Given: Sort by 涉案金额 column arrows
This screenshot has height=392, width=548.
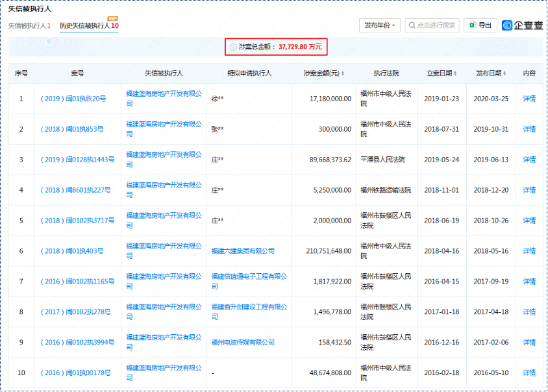Looking at the screenshot, I should tap(343, 73).
